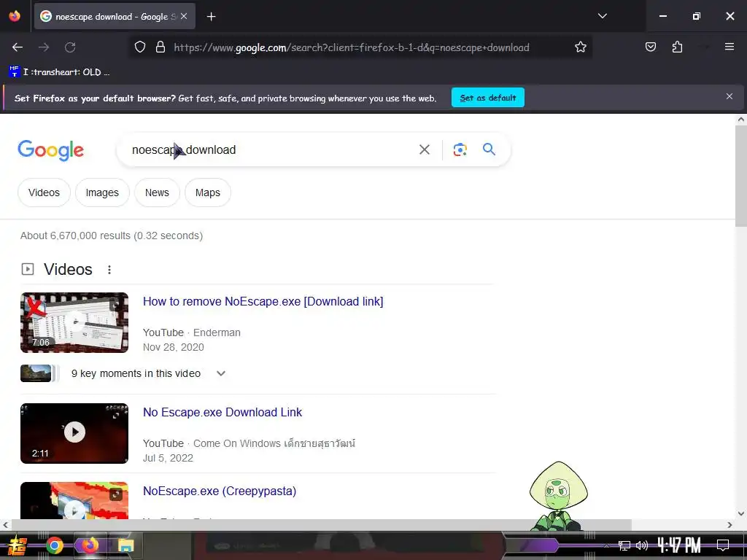
Task: Click the horizontal scroll-right arrow
Action: pyautogui.click(x=729, y=525)
